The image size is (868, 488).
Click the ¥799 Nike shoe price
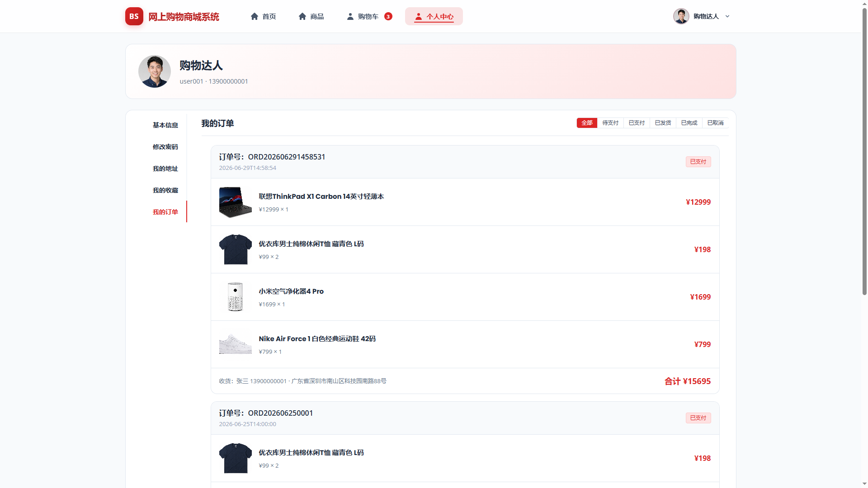(x=703, y=344)
